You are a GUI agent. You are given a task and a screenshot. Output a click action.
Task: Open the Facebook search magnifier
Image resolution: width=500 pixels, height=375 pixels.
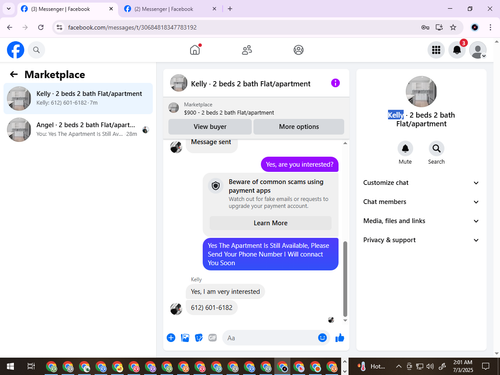tap(36, 50)
